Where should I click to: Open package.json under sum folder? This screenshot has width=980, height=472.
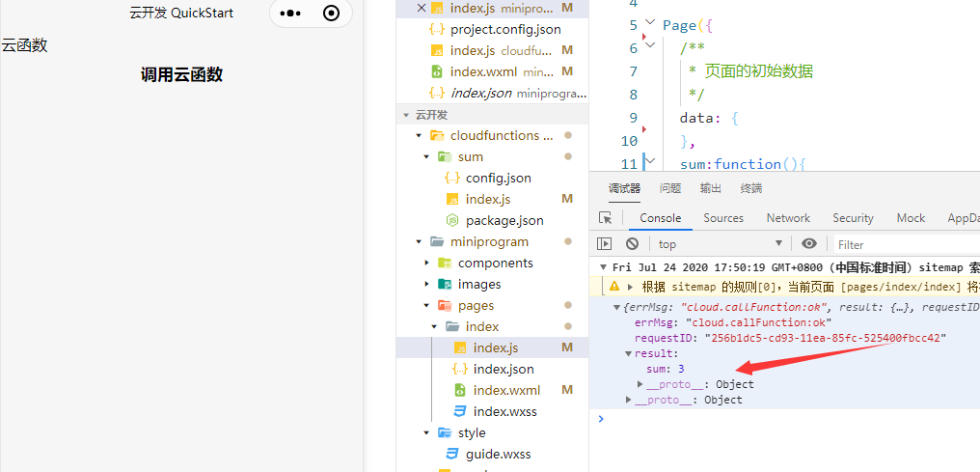pos(504,220)
